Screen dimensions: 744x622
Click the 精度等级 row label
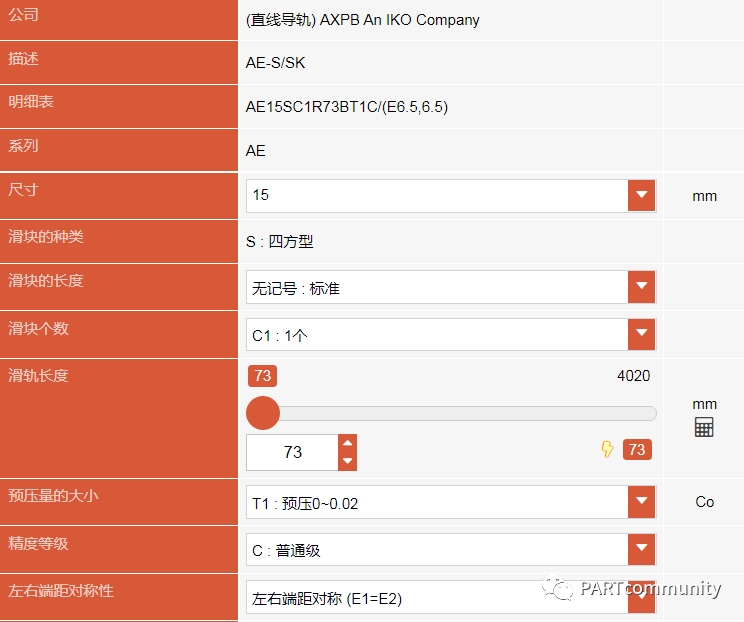(x=38, y=543)
